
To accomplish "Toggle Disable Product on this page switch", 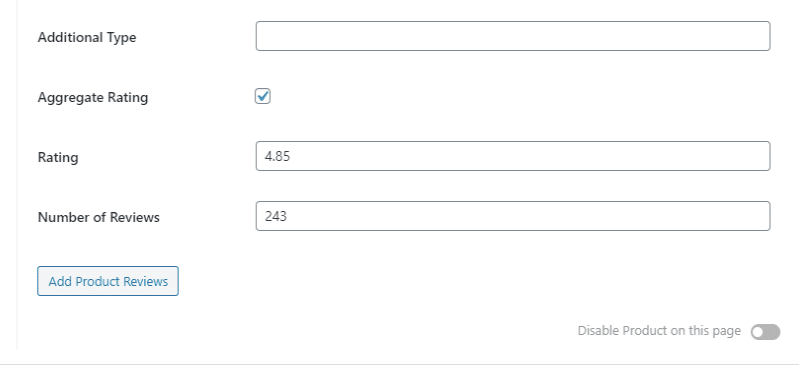I will (765, 332).
